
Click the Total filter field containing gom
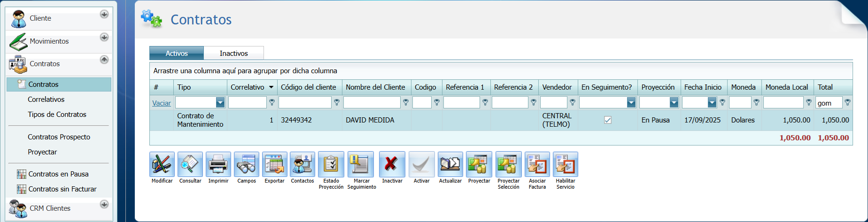(x=829, y=102)
